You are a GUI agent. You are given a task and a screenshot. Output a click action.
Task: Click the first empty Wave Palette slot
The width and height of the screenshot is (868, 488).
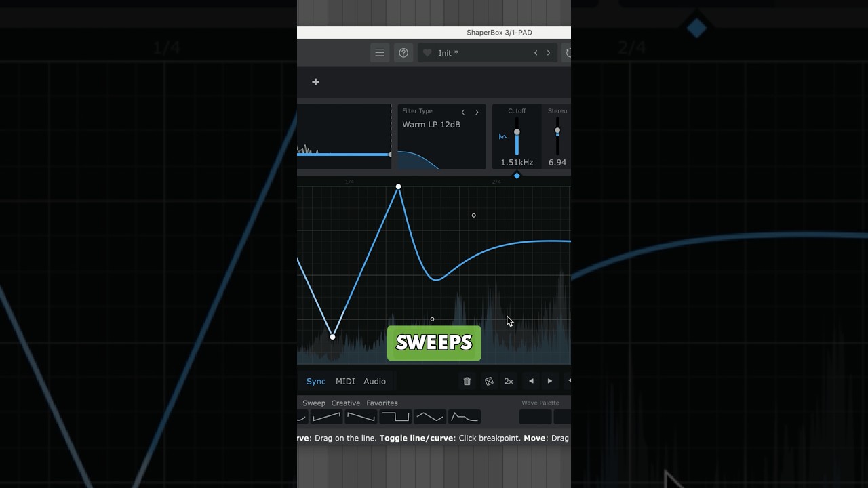534,417
